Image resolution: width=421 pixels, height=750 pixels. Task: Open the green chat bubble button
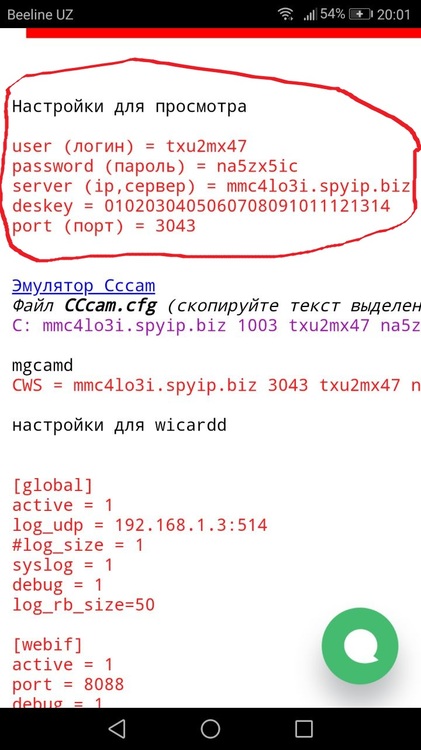click(x=360, y=646)
